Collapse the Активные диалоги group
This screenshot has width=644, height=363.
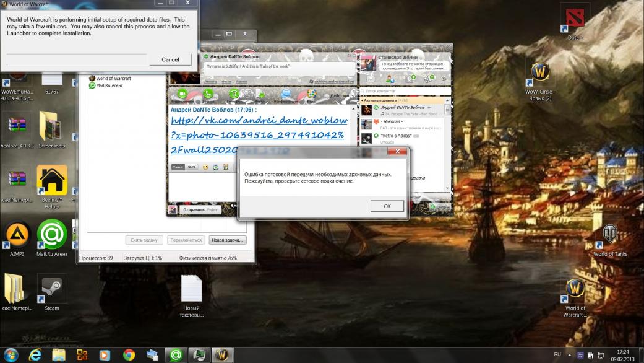pyautogui.click(x=362, y=100)
